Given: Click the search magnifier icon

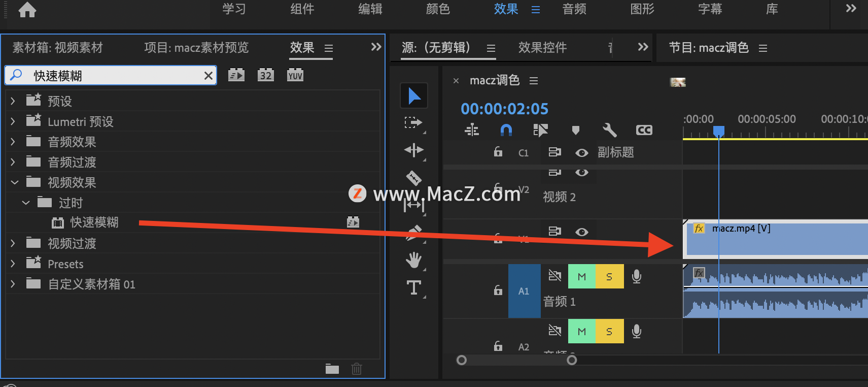Looking at the screenshot, I should click(x=16, y=75).
